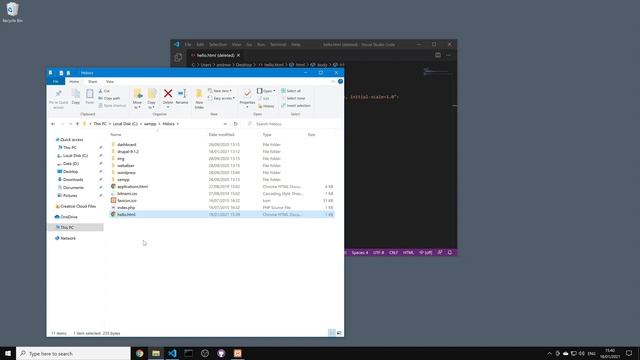Screen dimensions: 640x360
Task: Switch to details view in Explorer status bar
Action: click(332, 333)
